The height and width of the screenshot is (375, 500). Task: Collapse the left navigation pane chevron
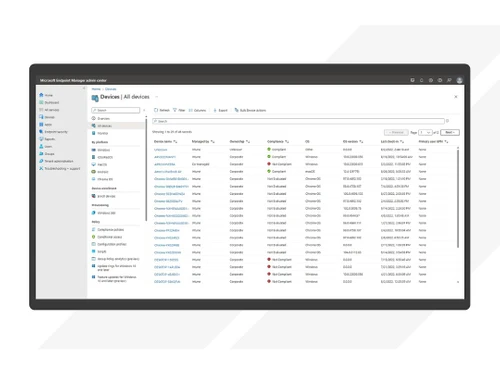(84, 88)
